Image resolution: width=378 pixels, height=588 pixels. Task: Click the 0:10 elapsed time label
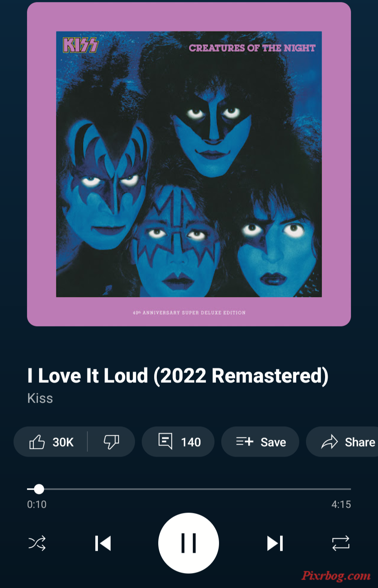click(x=37, y=504)
